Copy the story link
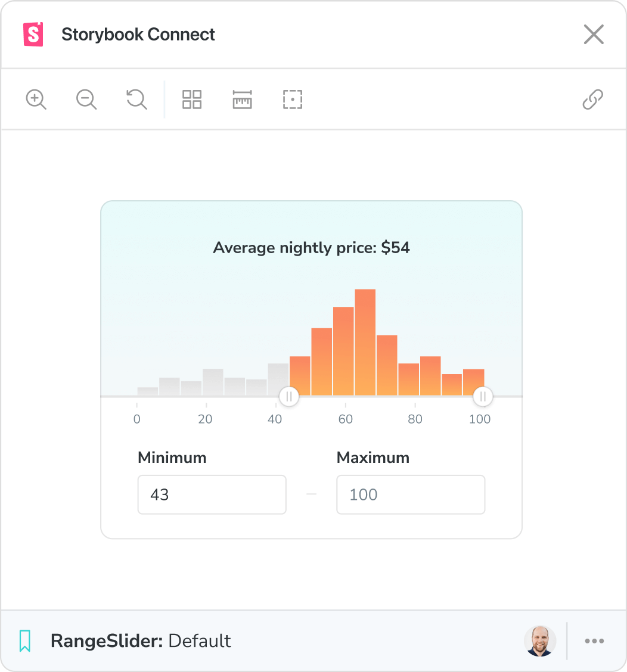The height and width of the screenshot is (672, 627). pyautogui.click(x=592, y=99)
